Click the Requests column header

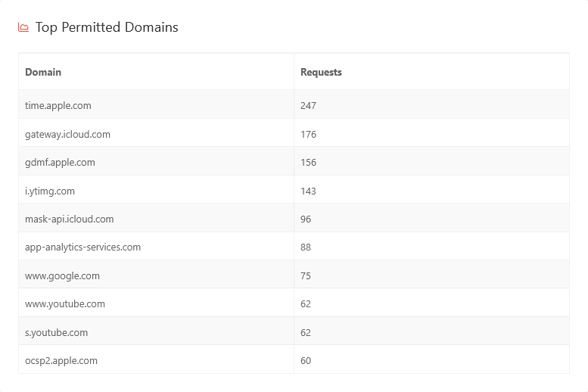pyautogui.click(x=321, y=72)
